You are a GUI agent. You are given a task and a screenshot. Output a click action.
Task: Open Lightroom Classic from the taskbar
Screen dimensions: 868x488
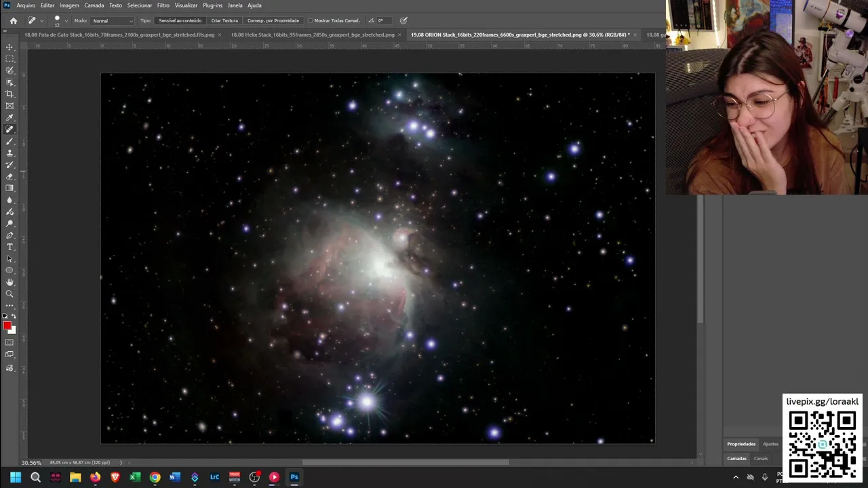[x=214, y=477]
